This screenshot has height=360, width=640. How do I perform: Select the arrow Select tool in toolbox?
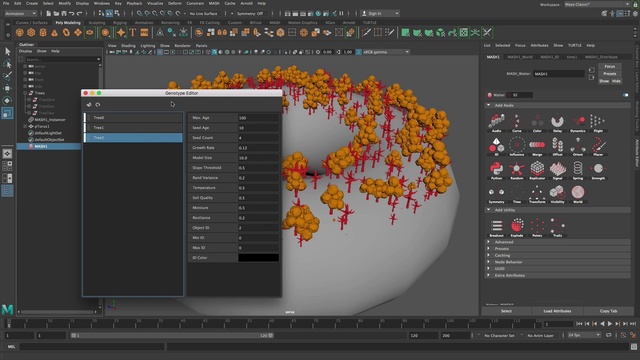point(7,51)
